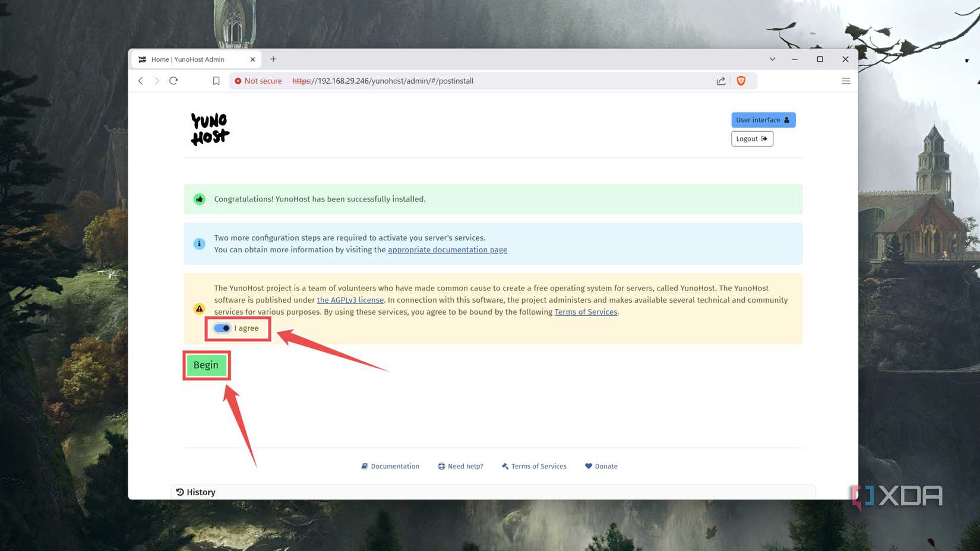The image size is (980, 551).
Task: Click the Donate heart icon in footer
Action: pyautogui.click(x=588, y=466)
